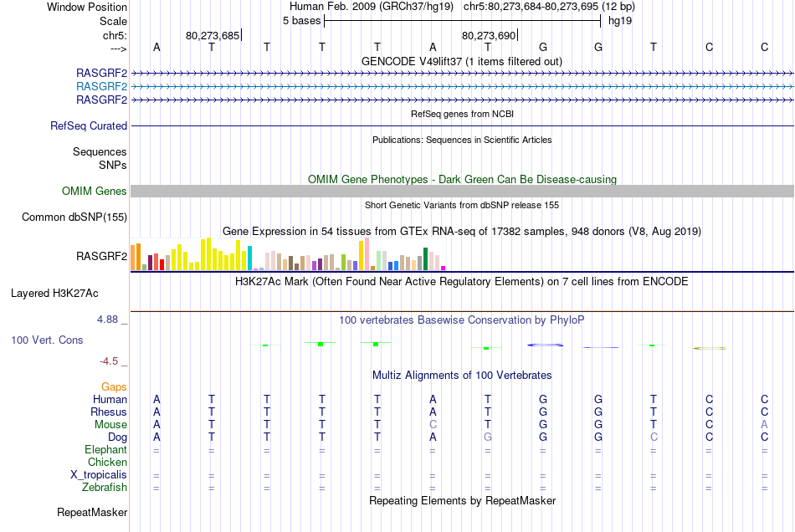
Task: Click RASGRF2 label beside GTEx expression bars
Action: 101,256
